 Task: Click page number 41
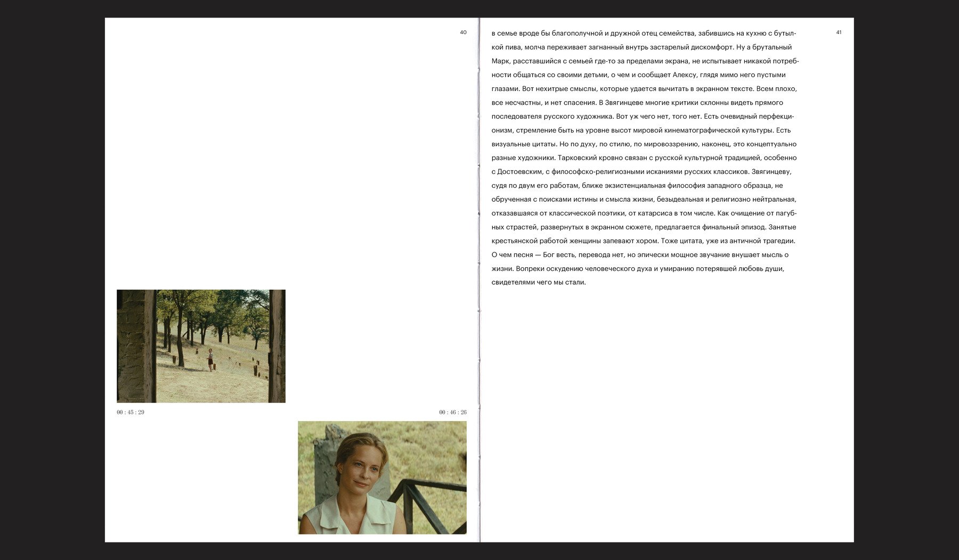(839, 32)
